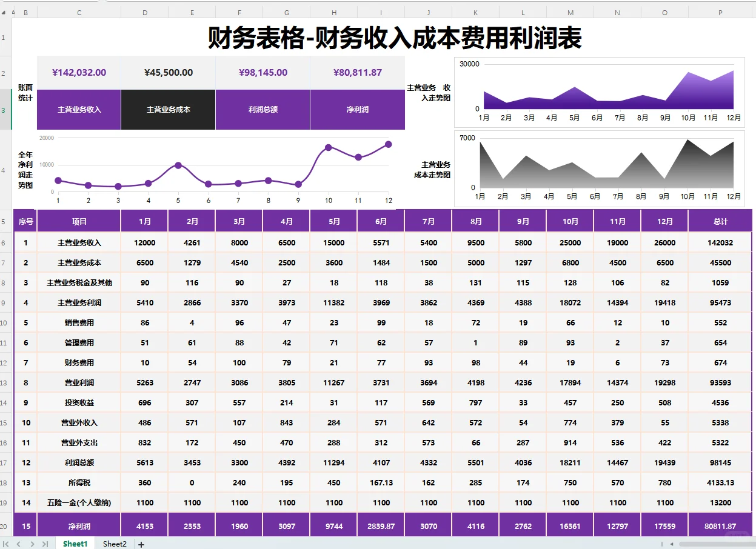
Task: Select column H header
Action: (333, 11)
